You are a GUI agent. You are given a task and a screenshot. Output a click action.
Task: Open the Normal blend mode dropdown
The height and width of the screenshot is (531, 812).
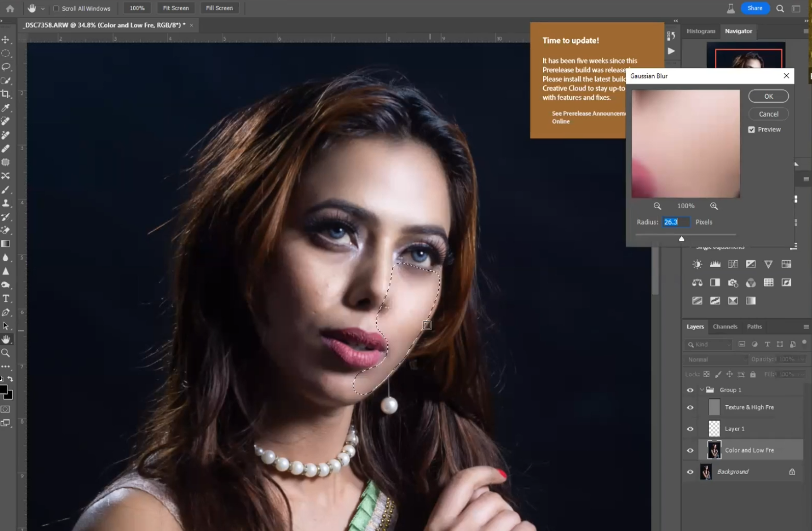click(716, 359)
